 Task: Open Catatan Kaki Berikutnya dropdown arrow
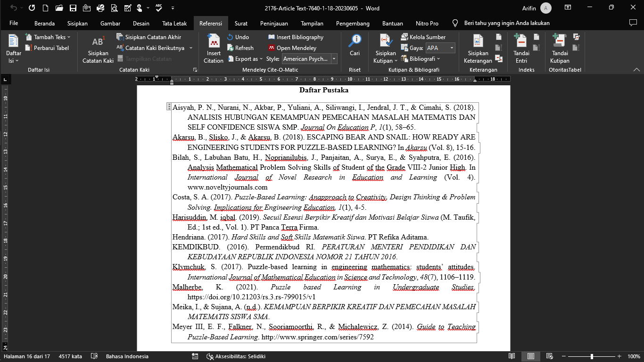click(x=191, y=48)
